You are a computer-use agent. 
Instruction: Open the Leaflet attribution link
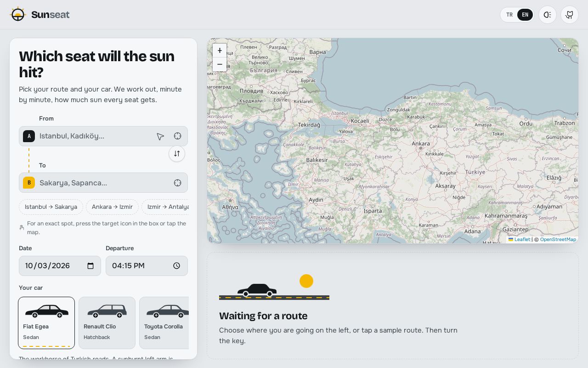(519, 240)
